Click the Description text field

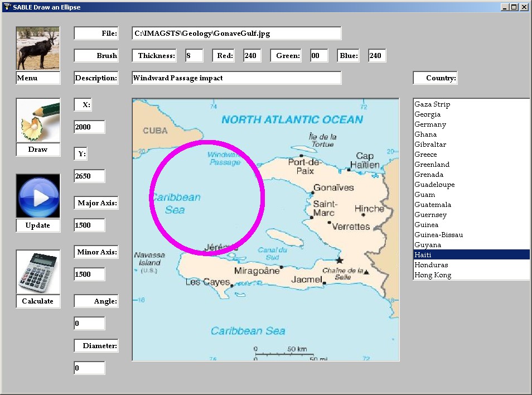tap(236, 78)
